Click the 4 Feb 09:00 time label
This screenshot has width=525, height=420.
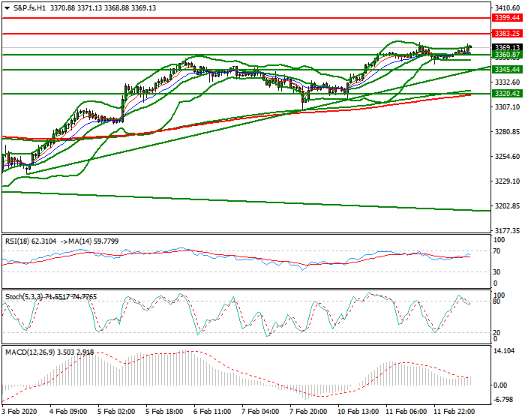tap(68, 411)
